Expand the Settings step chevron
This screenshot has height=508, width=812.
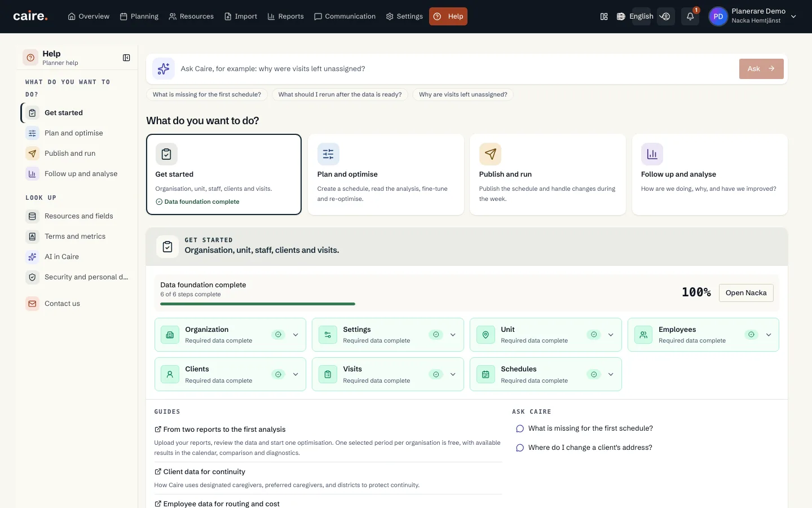point(453,335)
